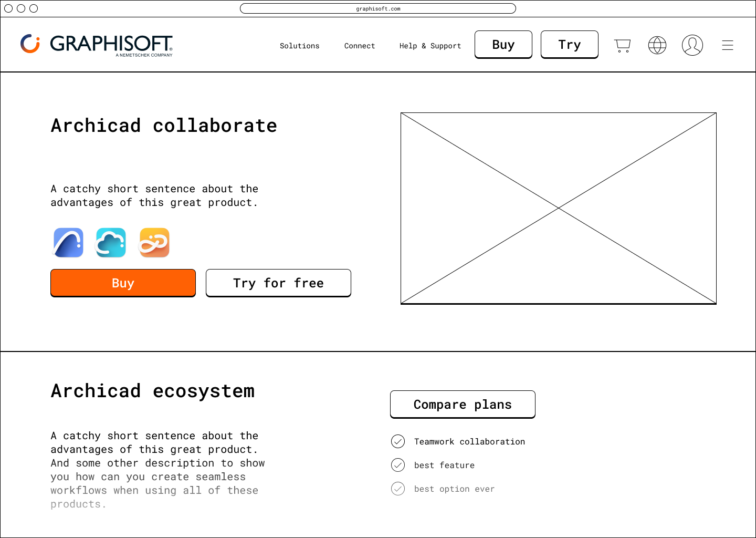The height and width of the screenshot is (538, 756).
Task: Open the hamburger menu
Action: (x=727, y=45)
